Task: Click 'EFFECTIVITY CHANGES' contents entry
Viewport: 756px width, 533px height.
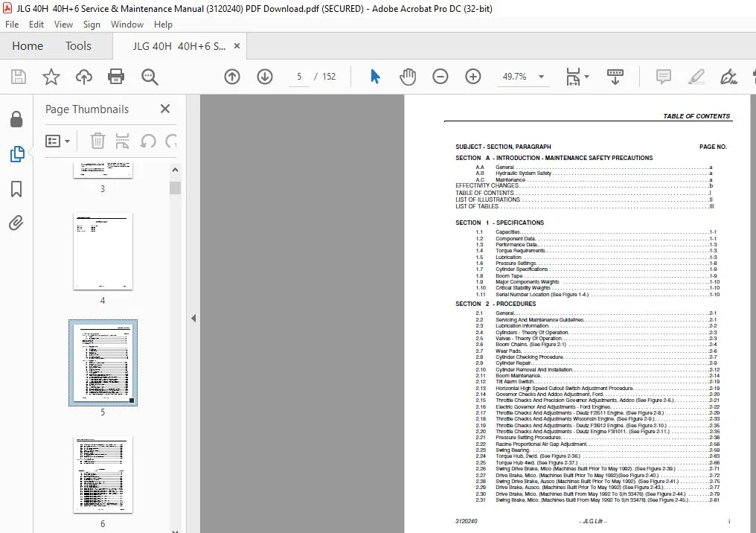Action: (487, 185)
